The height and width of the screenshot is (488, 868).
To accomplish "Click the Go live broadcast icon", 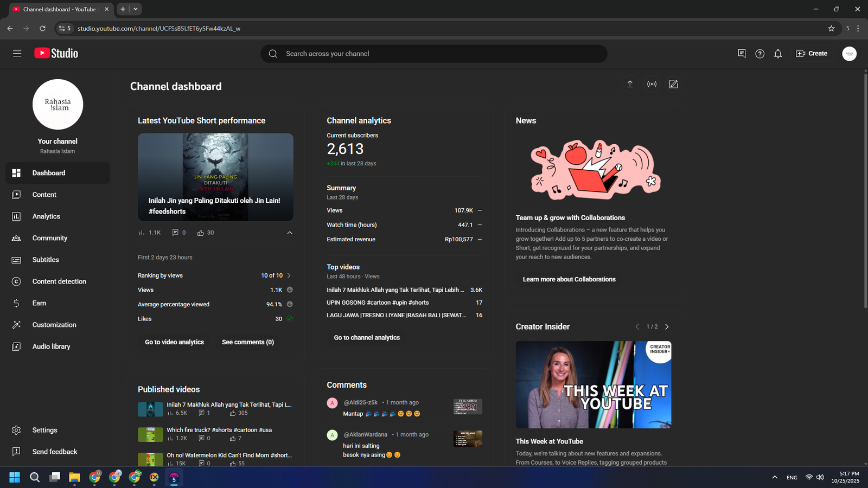I will [x=652, y=84].
